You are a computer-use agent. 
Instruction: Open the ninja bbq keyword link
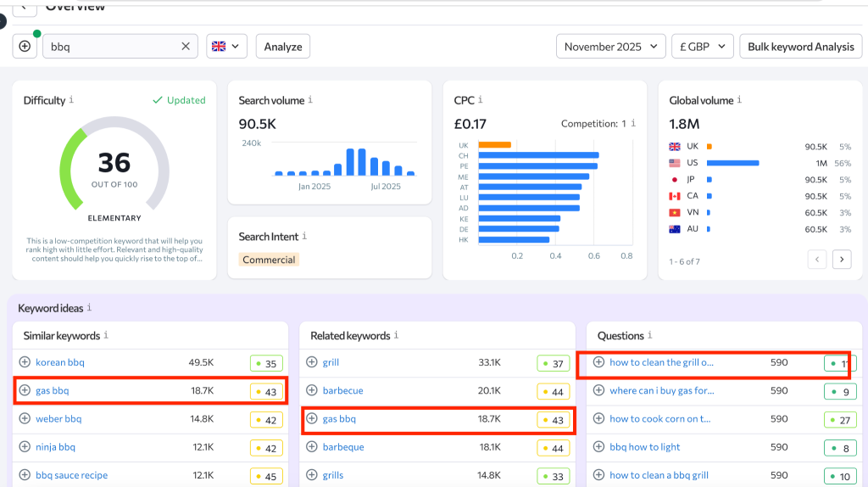(x=56, y=447)
